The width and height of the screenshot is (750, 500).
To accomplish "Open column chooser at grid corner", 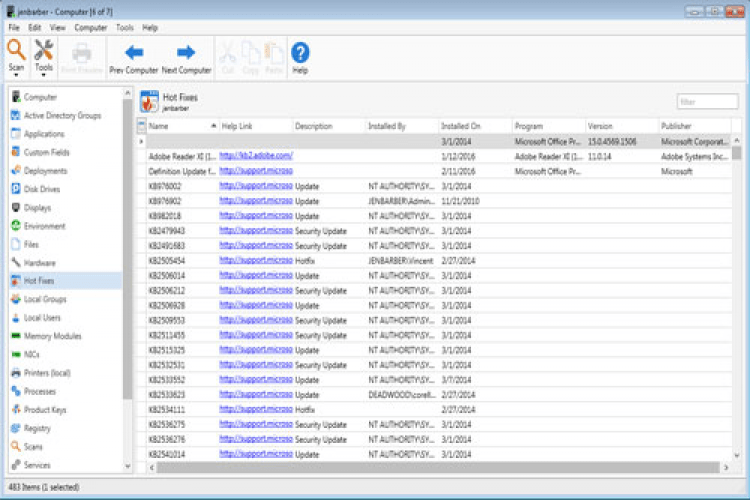I will [x=141, y=126].
